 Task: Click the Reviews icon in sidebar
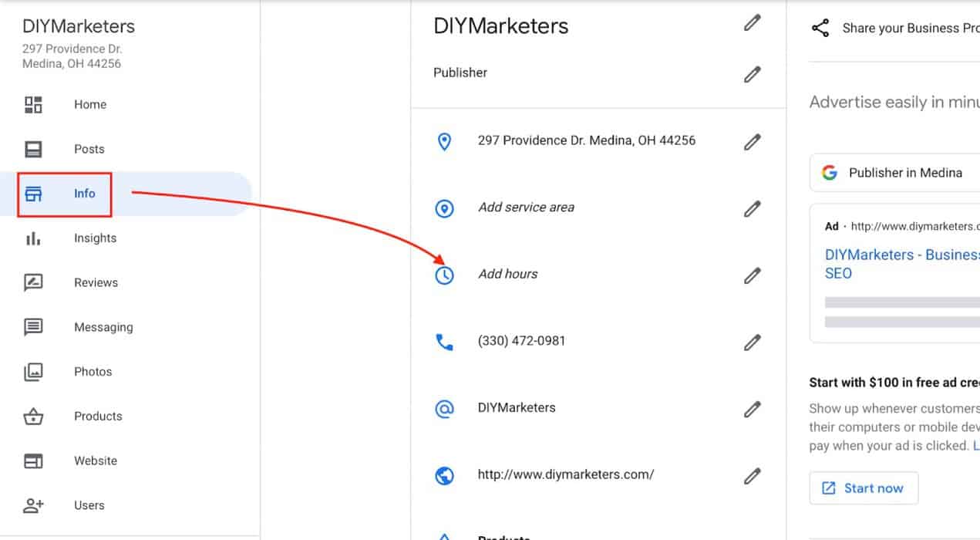pos(33,282)
